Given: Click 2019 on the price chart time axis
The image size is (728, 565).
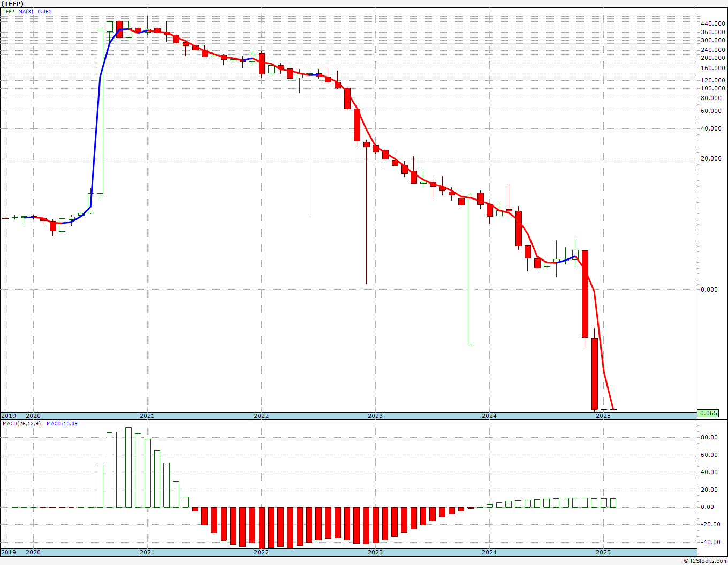Looking at the screenshot, I should pos(8,416).
